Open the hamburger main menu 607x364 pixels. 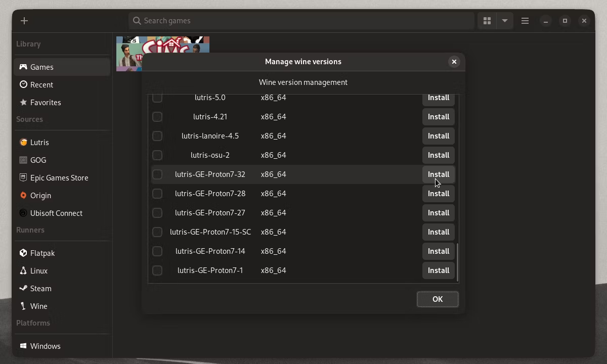(x=525, y=21)
